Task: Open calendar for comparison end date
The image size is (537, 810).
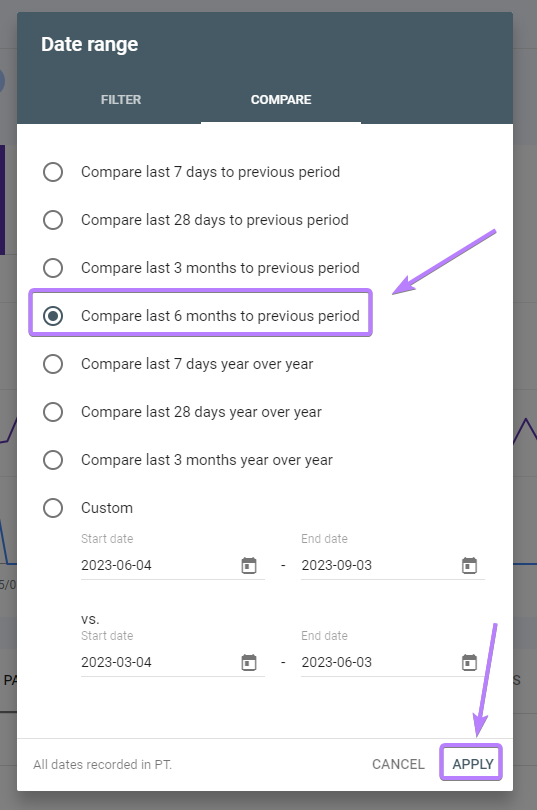Action: [x=469, y=662]
